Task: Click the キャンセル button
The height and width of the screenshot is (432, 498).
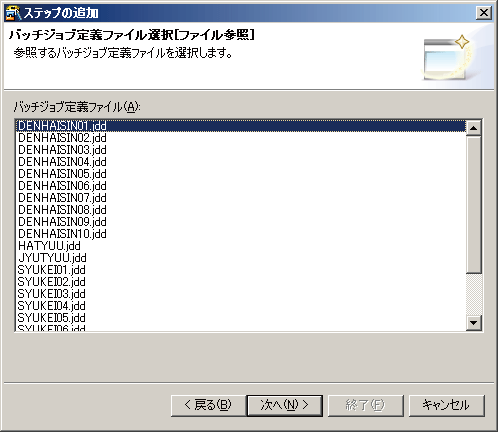Action: point(446,406)
